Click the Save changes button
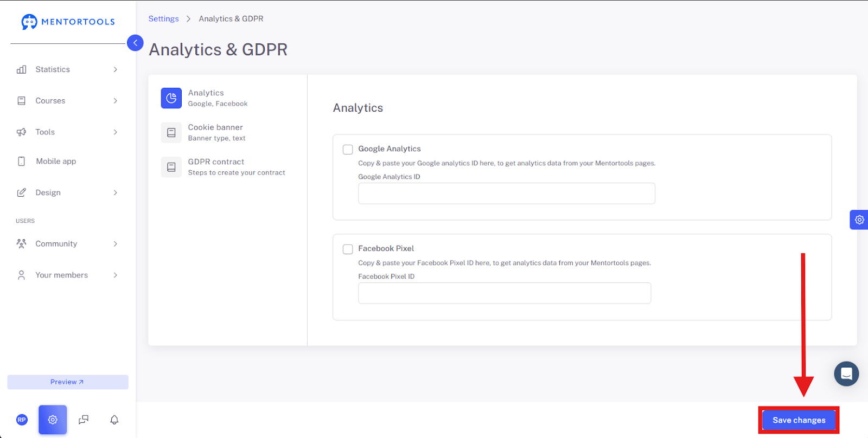 [x=799, y=420]
